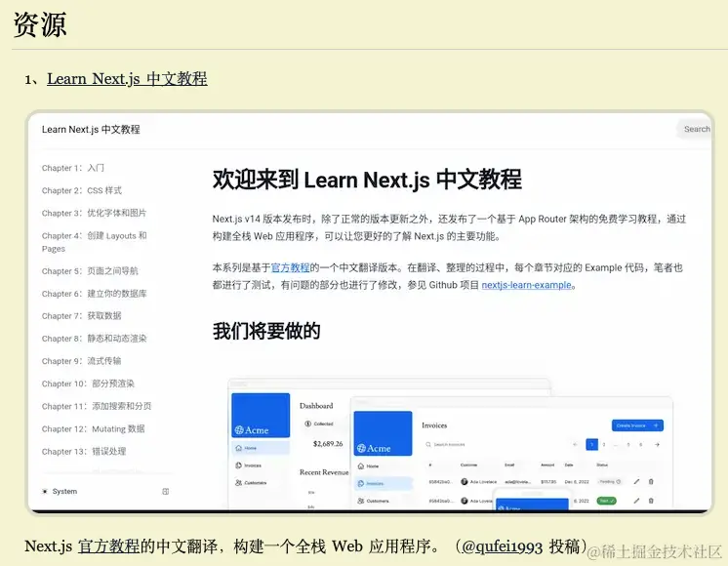Open Chapter 4：创建 Layouts 和 Pages

point(94,242)
